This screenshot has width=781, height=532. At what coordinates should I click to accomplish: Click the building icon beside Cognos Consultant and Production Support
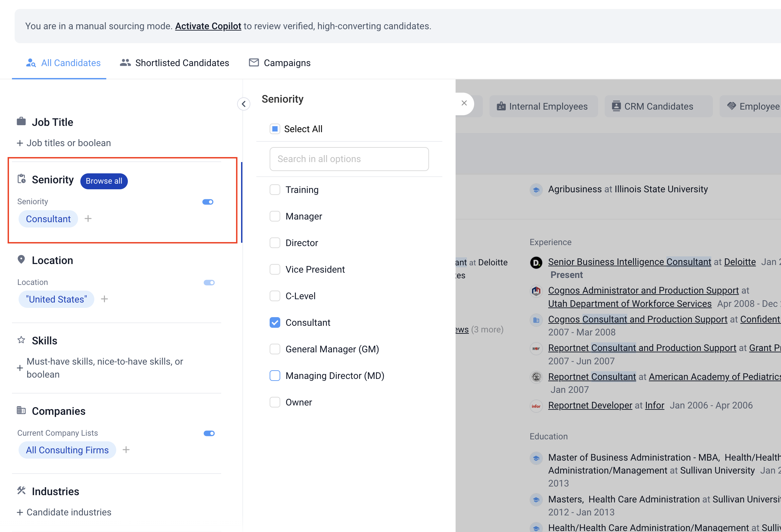click(x=536, y=320)
